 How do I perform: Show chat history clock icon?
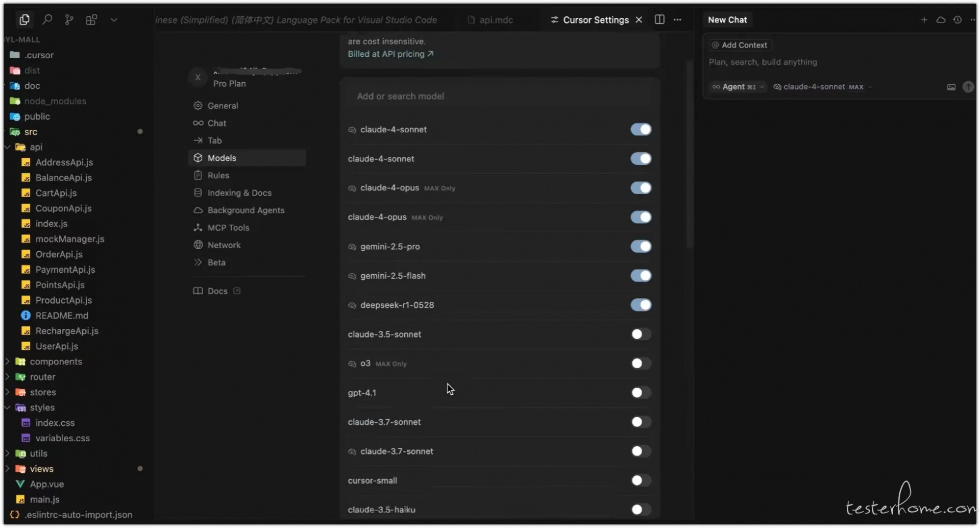[x=958, y=19]
